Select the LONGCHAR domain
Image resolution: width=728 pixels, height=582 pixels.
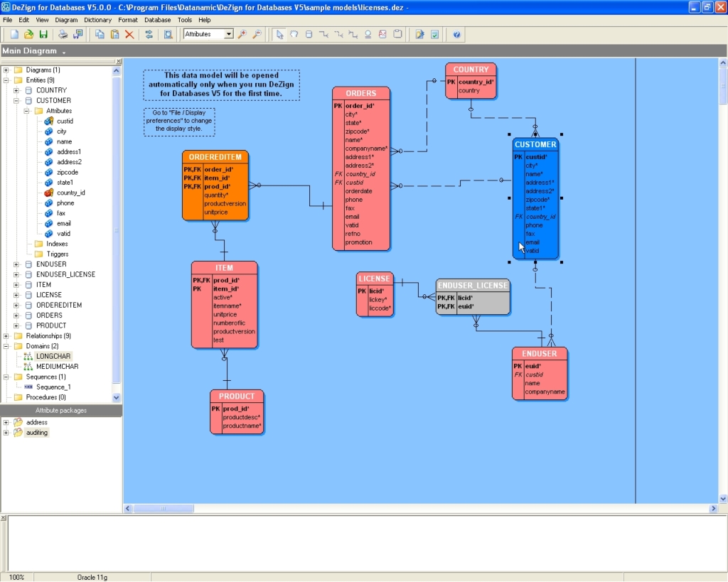pos(53,357)
